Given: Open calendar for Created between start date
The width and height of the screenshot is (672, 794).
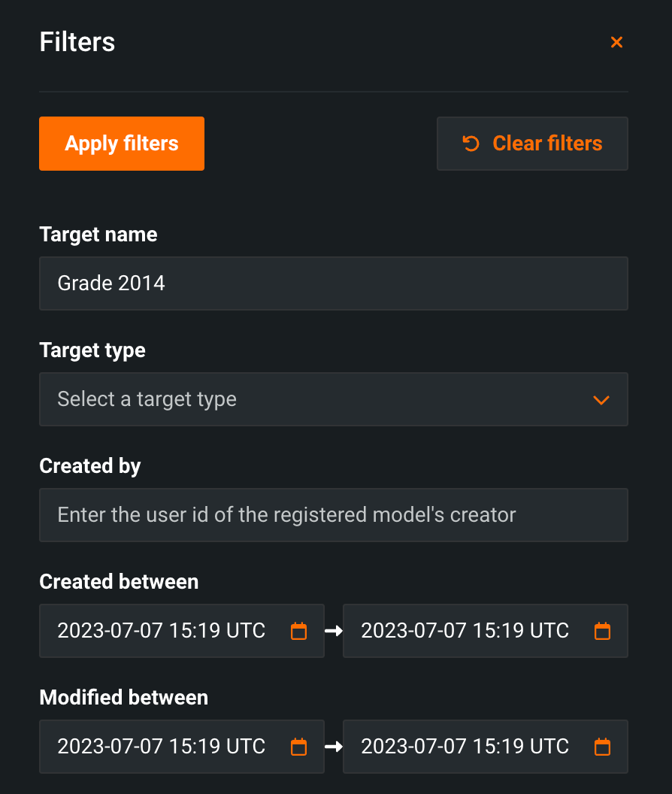Looking at the screenshot, I should (x=298, y=631).
